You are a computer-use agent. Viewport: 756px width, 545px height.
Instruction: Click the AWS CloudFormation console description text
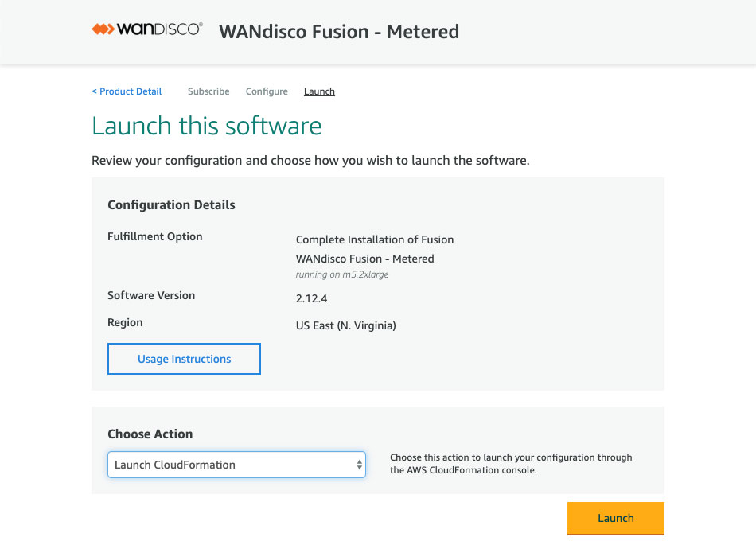[511, 464]
